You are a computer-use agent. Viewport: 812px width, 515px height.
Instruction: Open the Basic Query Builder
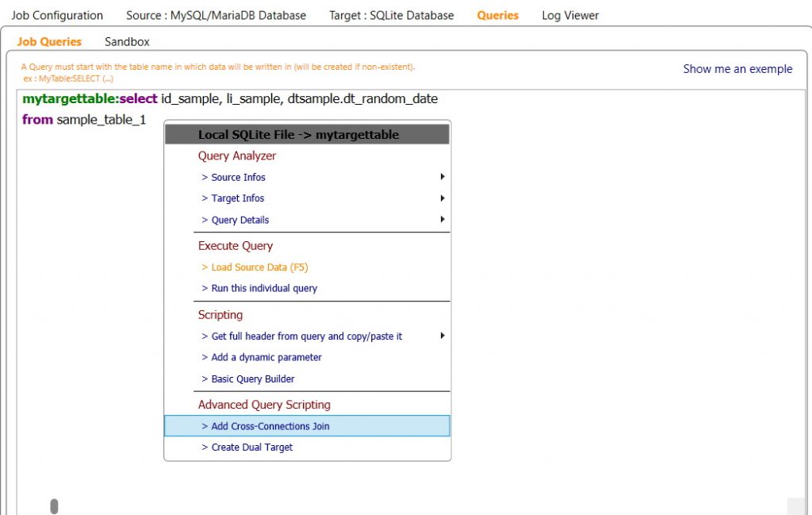point(307,379)
